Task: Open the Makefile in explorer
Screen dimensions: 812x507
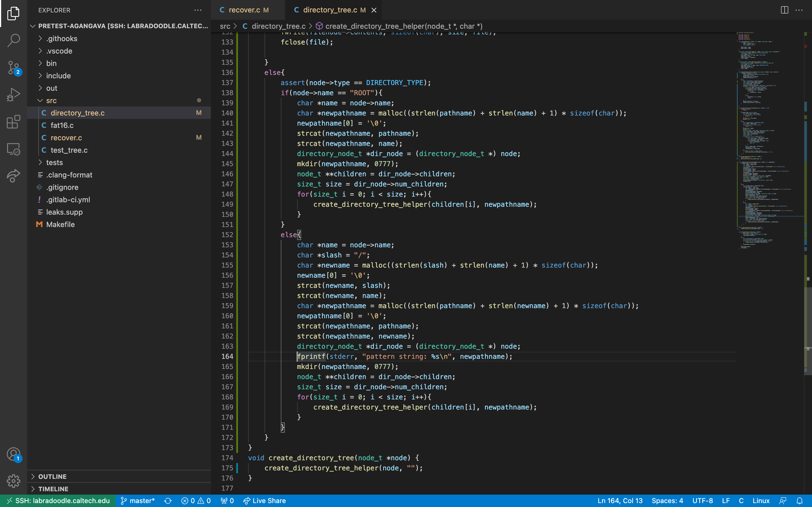Action: (60, 224)
